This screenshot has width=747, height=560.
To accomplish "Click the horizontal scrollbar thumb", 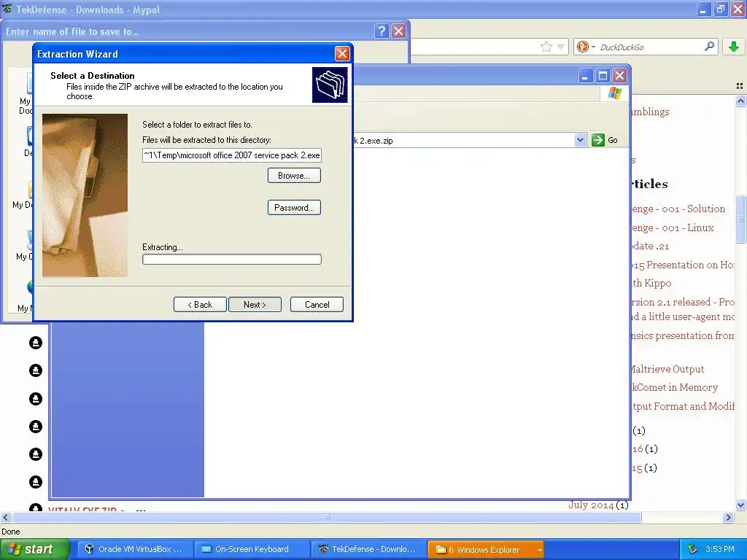I will (x=327, y=517).
